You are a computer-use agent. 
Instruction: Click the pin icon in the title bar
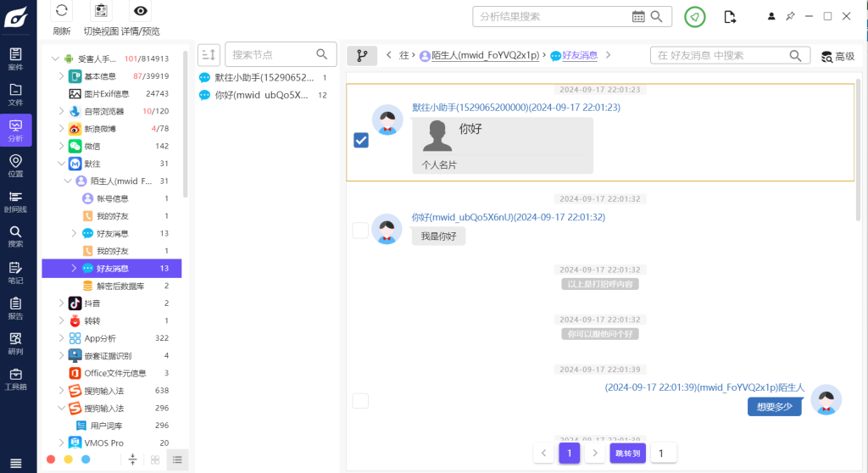click(790, 16)
